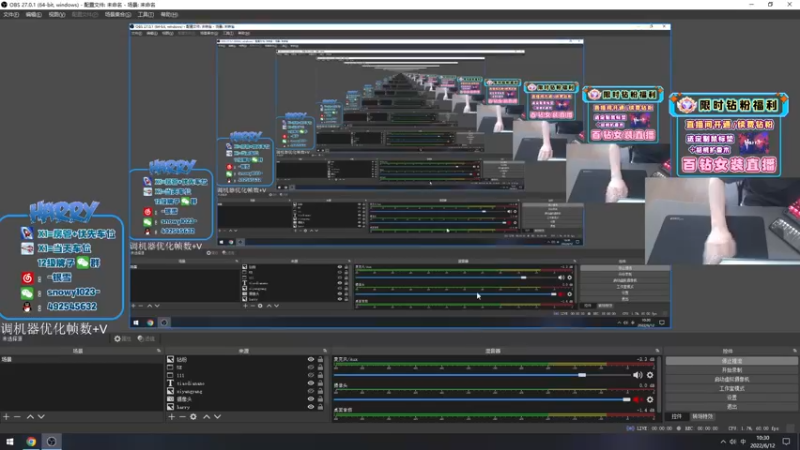Open the 文件 (File) menu
The height and width of the screenshot is (450, 800).
(x=11, y=15)
